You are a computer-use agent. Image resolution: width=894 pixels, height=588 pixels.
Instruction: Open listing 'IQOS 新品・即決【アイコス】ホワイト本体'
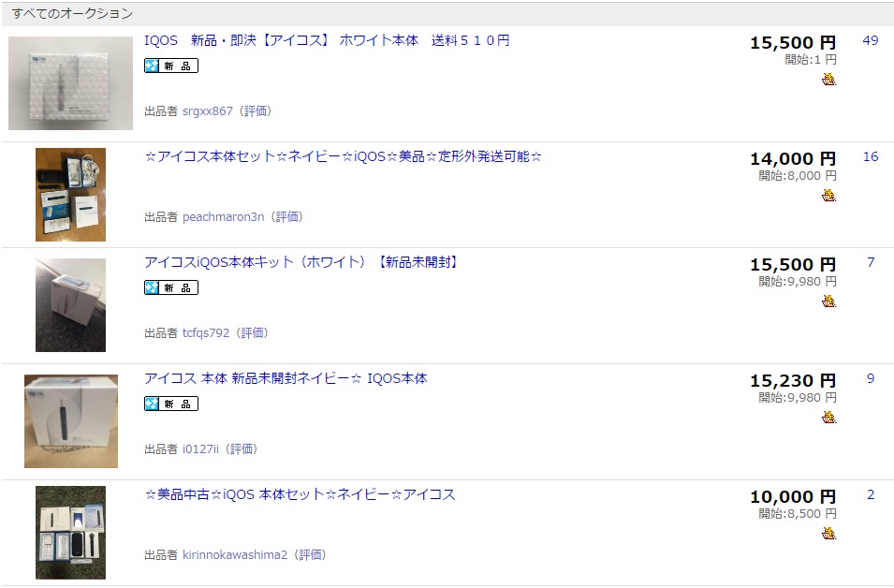327,40
